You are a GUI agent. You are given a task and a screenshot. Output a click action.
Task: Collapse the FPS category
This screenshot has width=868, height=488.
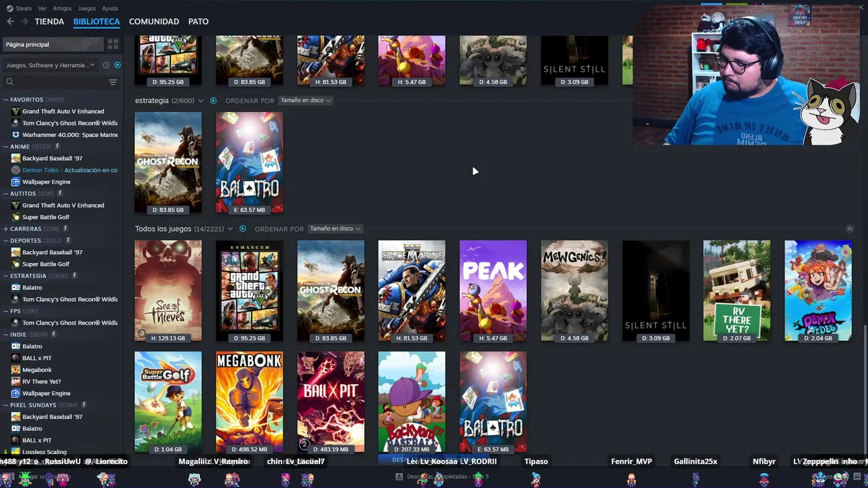click(x=5, y=311)
